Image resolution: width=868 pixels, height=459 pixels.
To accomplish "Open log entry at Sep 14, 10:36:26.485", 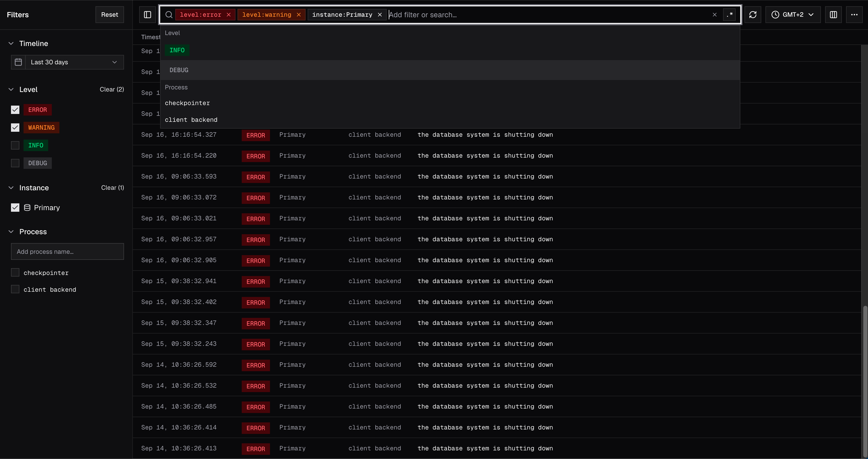I will 497,406.
